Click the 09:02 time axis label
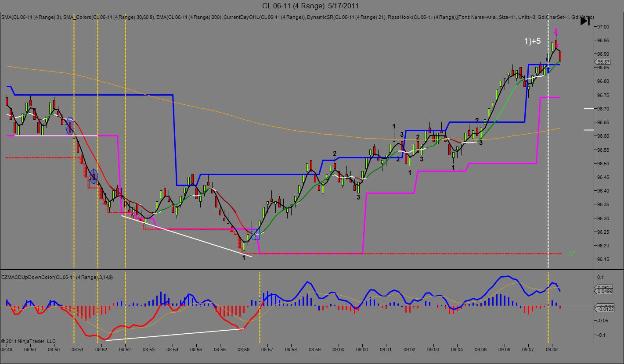Image resolution: width=624 pixels, height=364 pixels. point(410,350)
